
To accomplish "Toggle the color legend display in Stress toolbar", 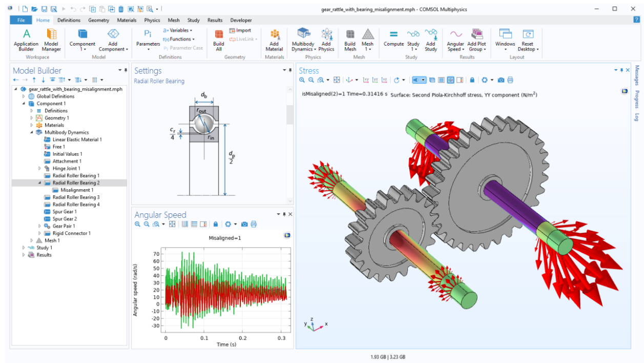I will click(x=460, y=80).
